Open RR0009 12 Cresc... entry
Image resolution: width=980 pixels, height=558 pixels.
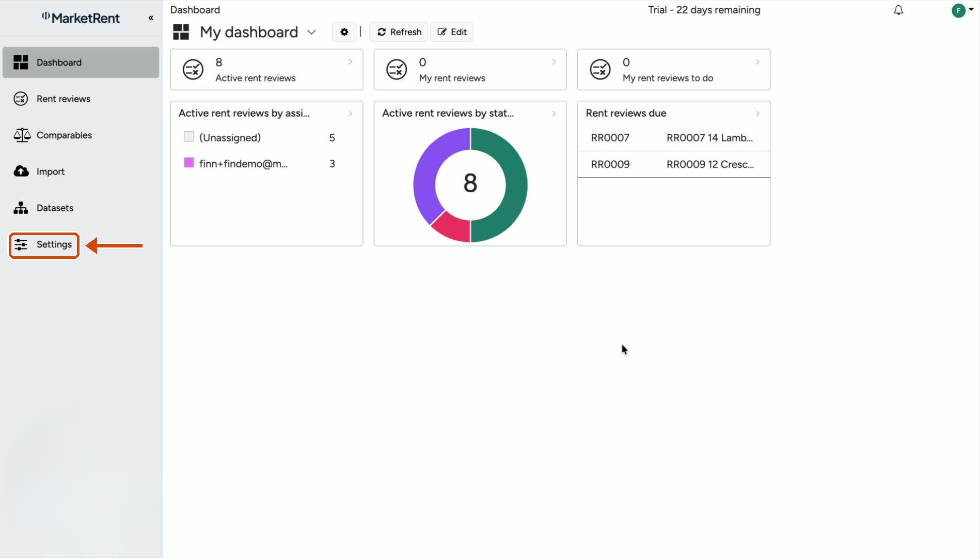(x=710, y=164)
